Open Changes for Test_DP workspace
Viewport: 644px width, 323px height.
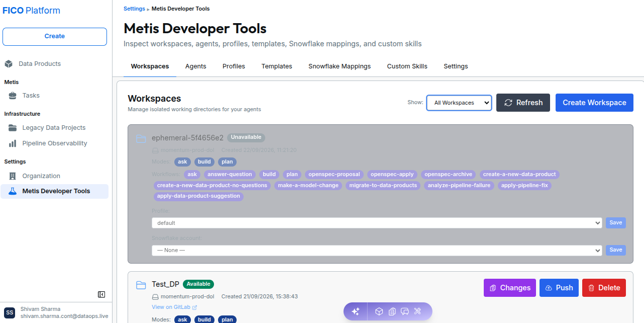510,288
